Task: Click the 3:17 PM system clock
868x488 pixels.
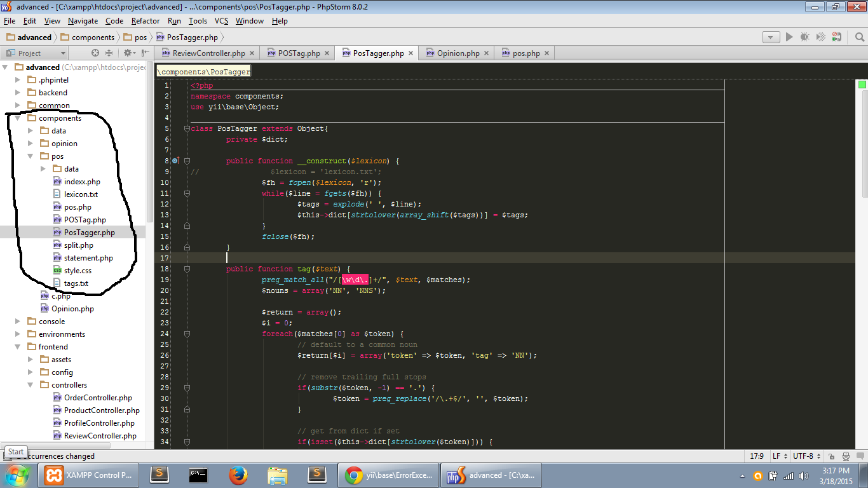Action: [836, 471]
